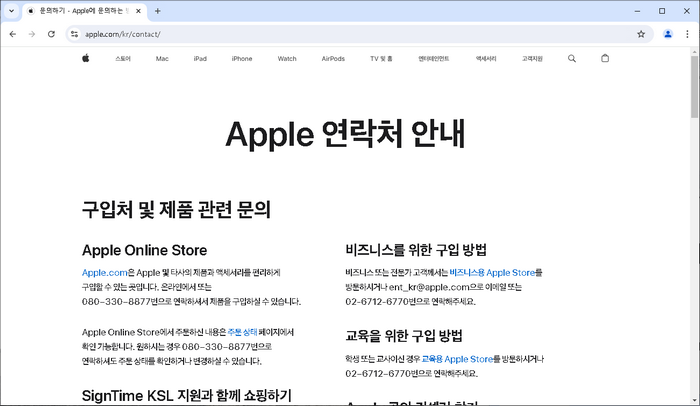Close the Apple contact tab
The height and width of the screenshot is (406, 700).
(x=138, y=11)
